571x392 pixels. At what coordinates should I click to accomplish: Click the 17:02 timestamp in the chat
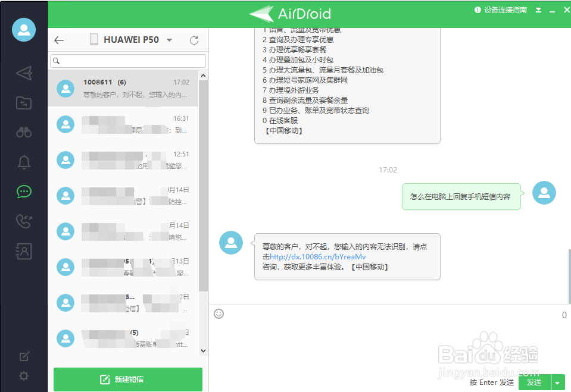coord(388,170)
